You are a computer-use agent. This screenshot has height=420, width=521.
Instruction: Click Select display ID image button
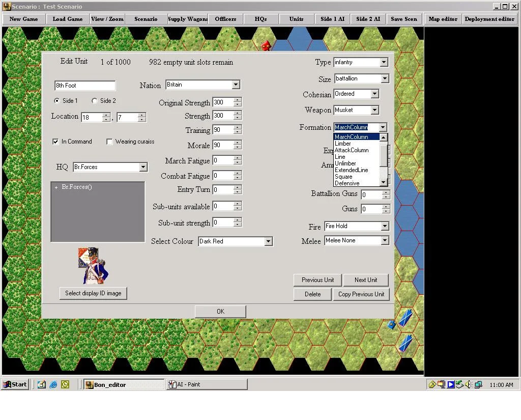(x=93, y=293)
